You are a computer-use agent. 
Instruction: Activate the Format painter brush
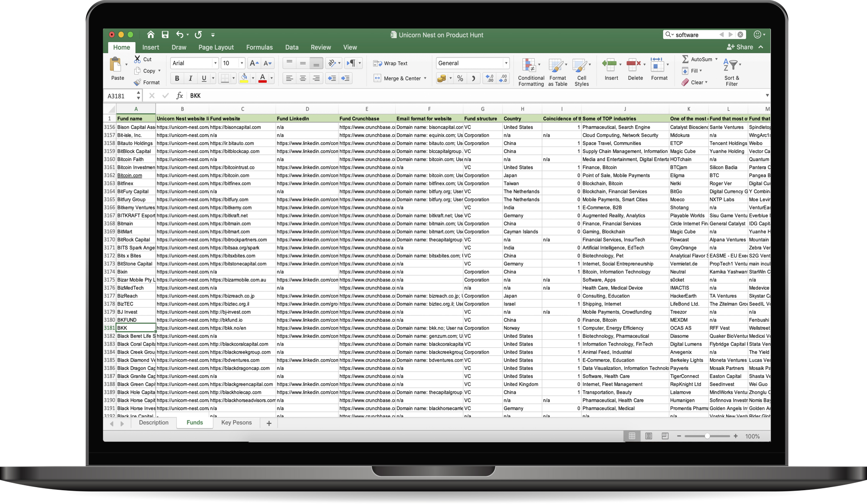137,82
